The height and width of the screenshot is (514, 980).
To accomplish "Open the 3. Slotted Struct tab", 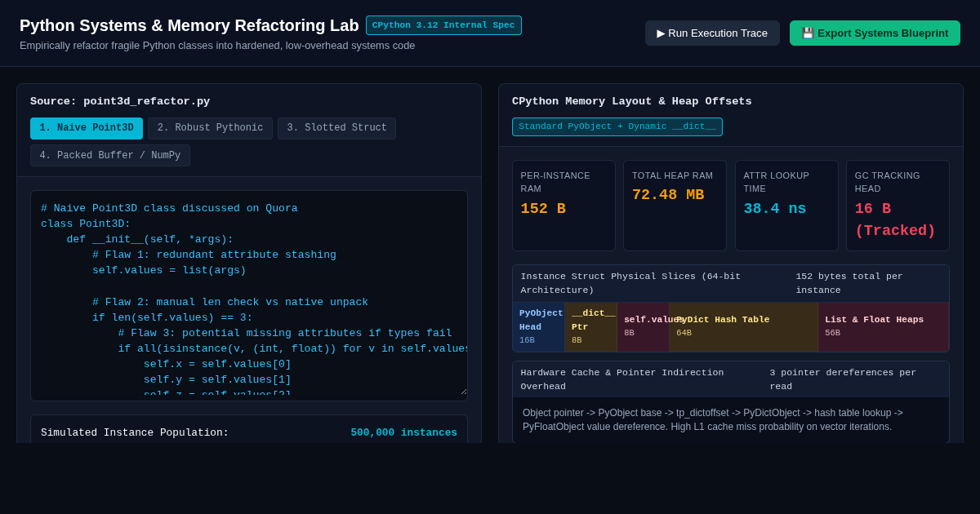I will pyautogui.click(x=336, y=128).
